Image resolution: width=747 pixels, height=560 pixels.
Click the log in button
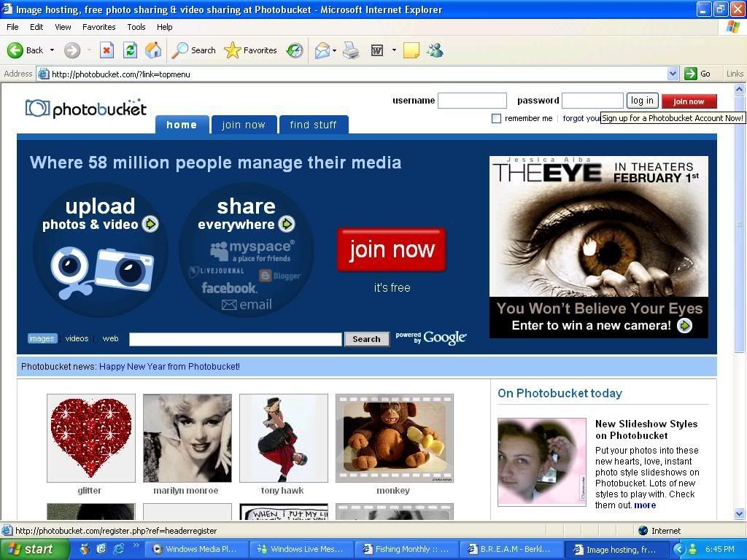(642, 101)
